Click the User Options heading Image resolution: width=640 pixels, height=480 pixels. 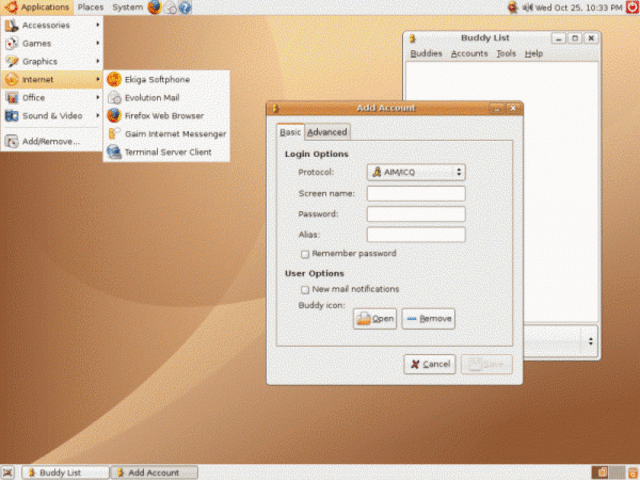click(314, 273)
